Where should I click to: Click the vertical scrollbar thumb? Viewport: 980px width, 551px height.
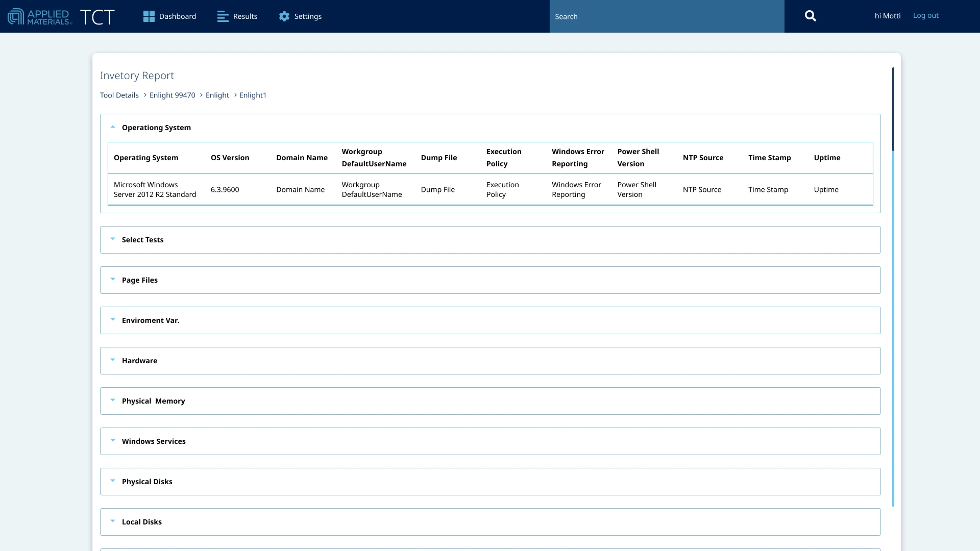(893, 109)
